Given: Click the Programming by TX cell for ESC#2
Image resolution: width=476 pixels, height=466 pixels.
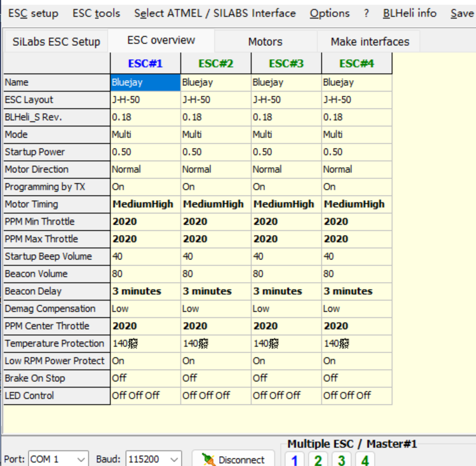Looking at the screenshot, I should pos(216,186).
